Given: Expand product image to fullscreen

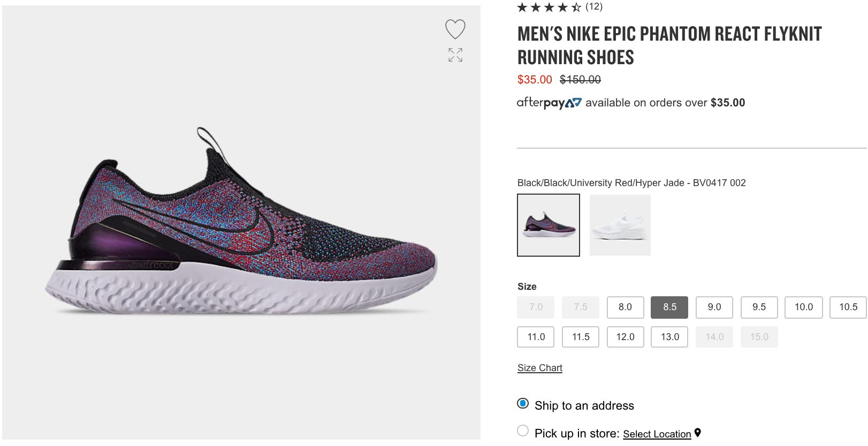Looking at the screenshot, I should pyautogui.click(x=455, y=55).
